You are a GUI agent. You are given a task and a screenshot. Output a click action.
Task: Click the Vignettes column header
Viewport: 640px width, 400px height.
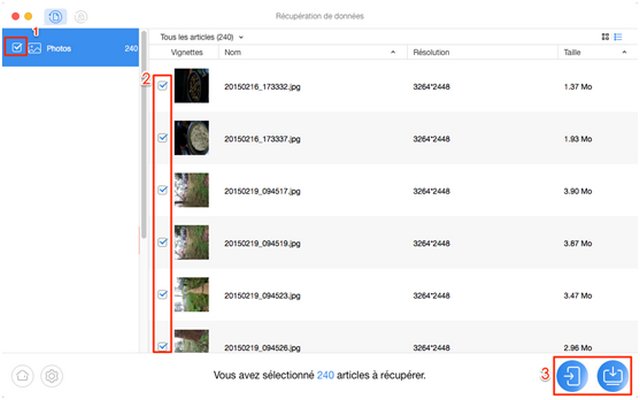[x=186, y=51]
